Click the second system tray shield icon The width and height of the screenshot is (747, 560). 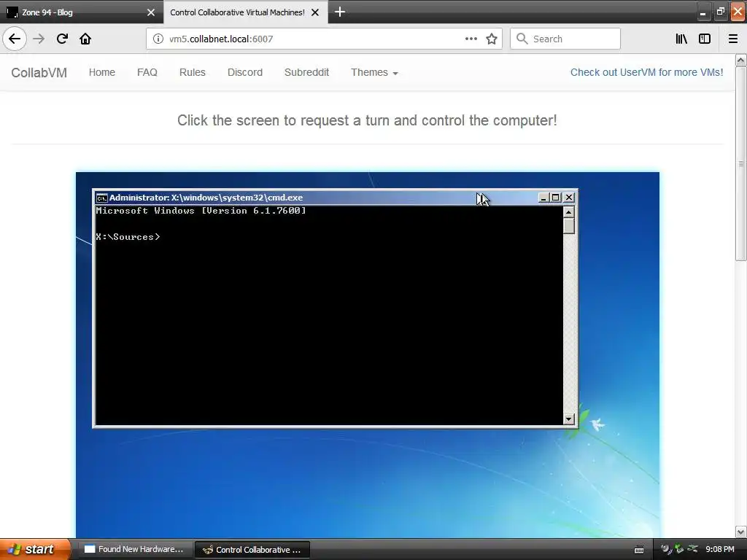point(679,549)
